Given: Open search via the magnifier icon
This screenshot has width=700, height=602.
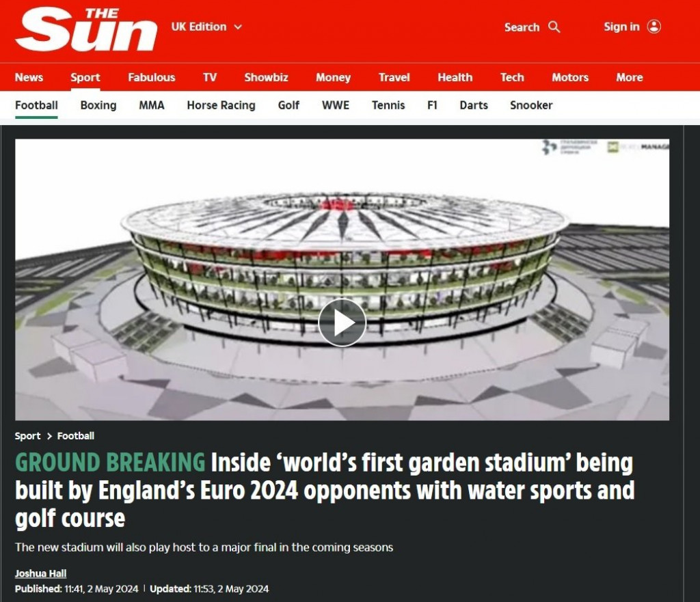Looking at the screenshot, I should tap(554, 27).
